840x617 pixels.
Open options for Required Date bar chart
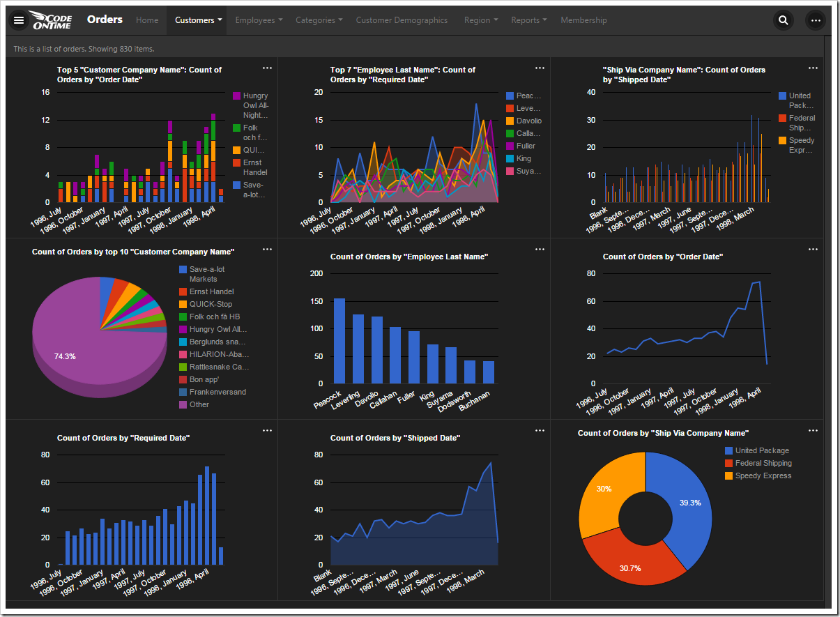[x=267, y=431]
